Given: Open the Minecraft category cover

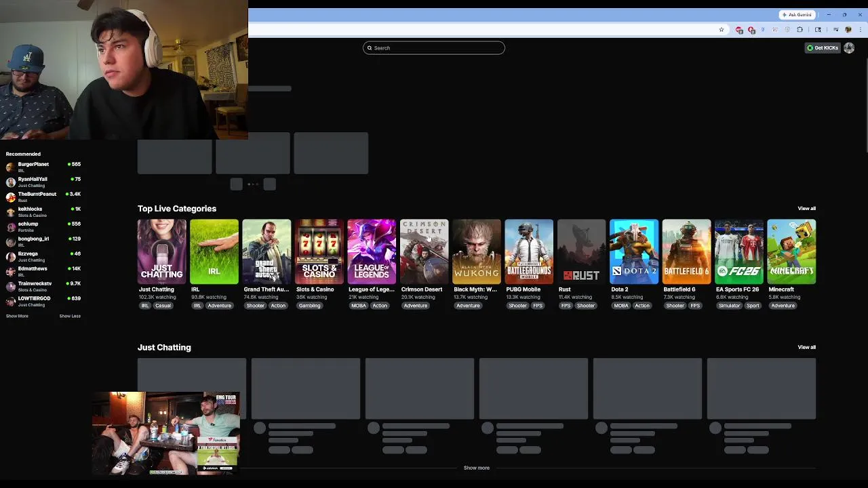Looking at the screenshot, I should click(x=791, y=251).
